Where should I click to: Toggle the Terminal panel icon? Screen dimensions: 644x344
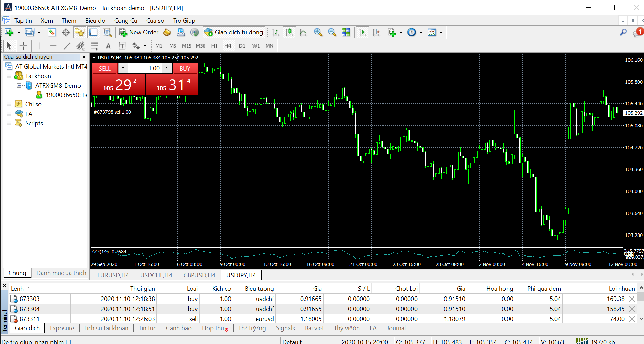(x=93, y=32)
